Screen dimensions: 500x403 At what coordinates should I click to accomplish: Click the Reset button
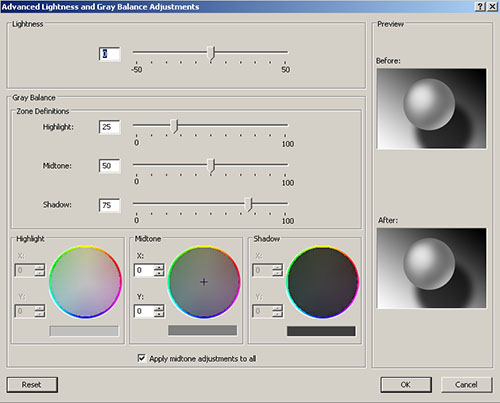point(32,385)
